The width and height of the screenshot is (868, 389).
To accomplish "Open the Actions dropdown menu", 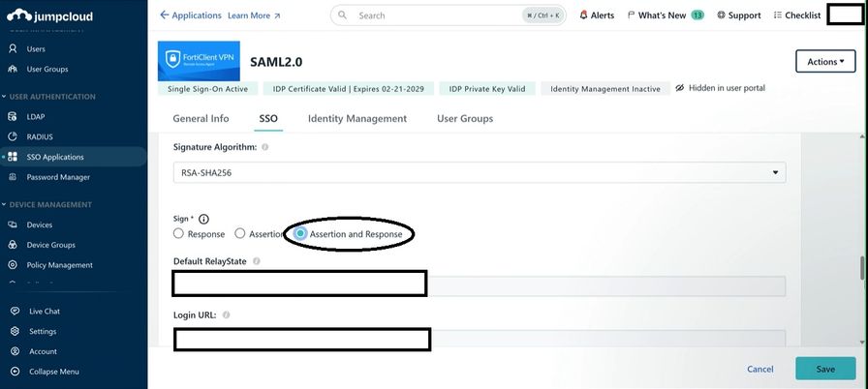I will [x=825, y=61].
